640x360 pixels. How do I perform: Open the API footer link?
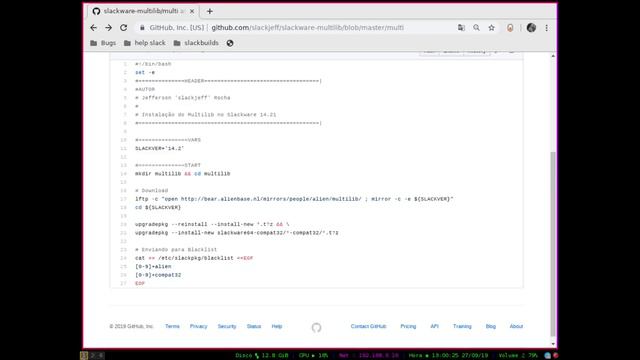click(x=434, y=327)
